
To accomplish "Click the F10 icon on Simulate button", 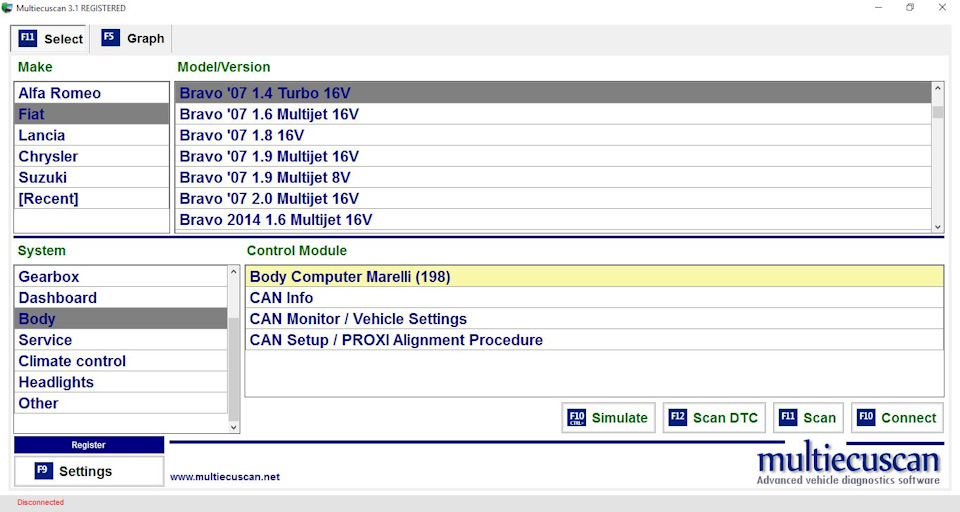I will [x=577, y=418].
